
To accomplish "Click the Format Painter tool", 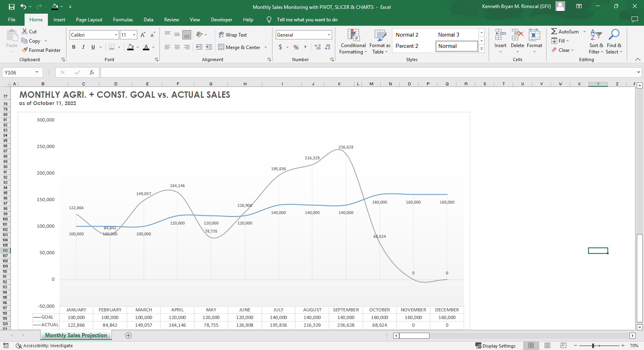I will coord(41,50).
